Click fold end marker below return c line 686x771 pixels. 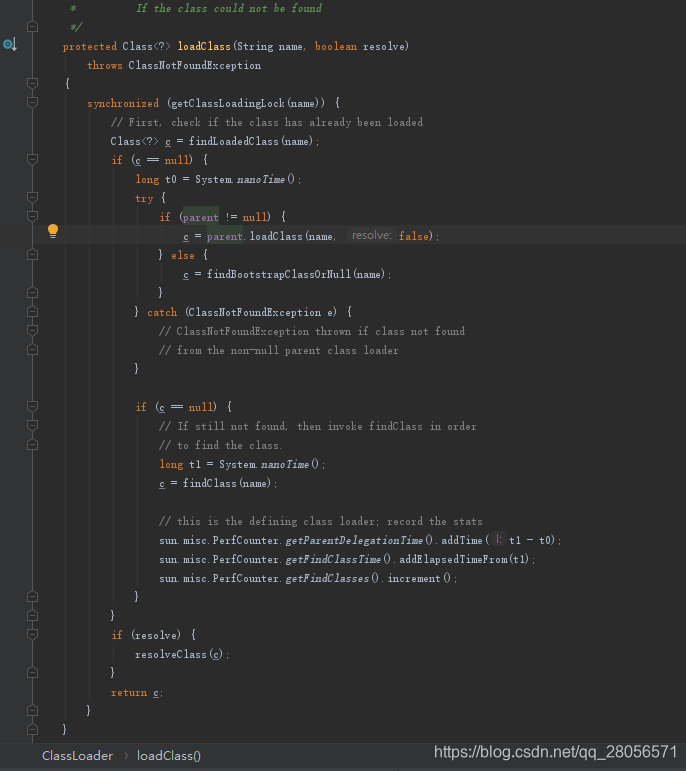coord(32,710)
